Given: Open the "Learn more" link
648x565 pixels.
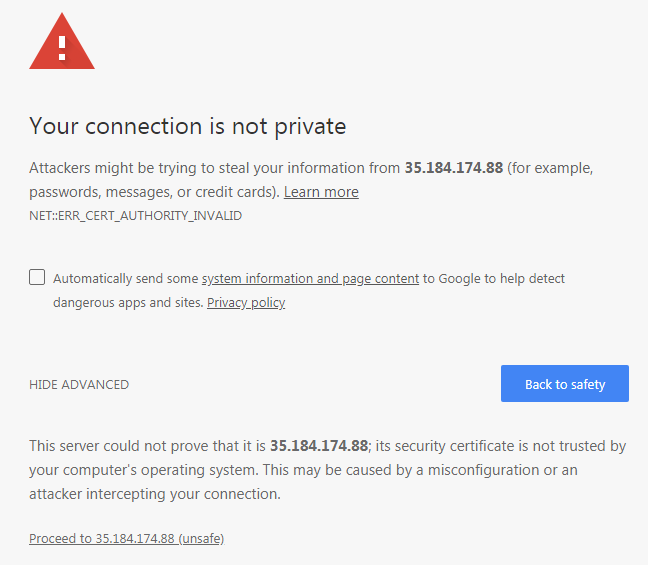Looking at the screenshot, I should (321, 192).
